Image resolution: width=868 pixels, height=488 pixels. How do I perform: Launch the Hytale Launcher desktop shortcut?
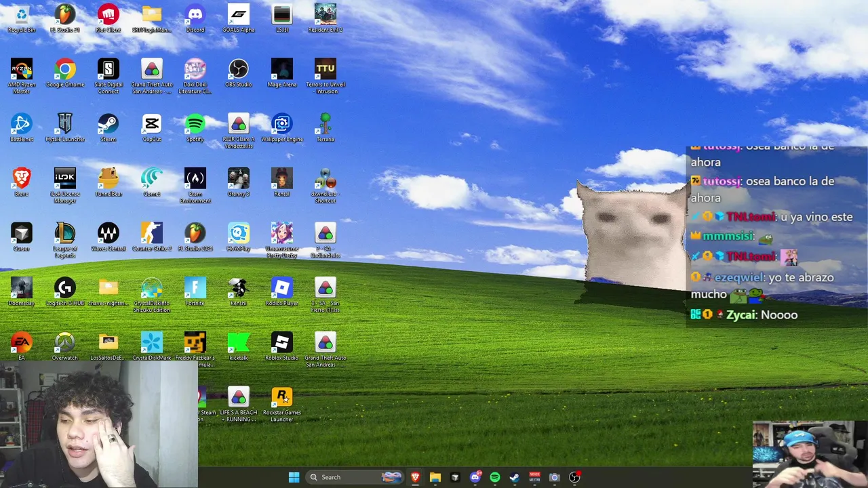point(65,127)
